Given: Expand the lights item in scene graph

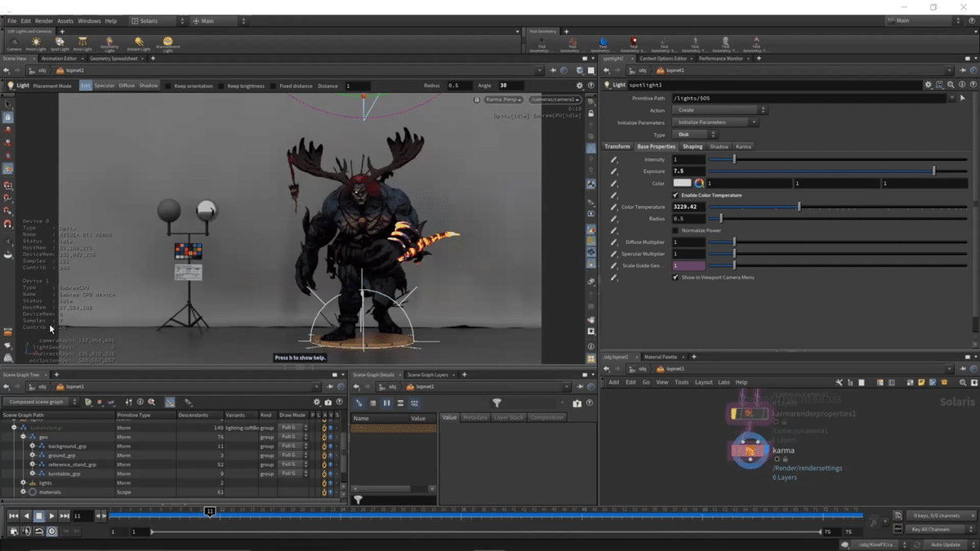Looking at the screenshot, I should coord(23,483).
